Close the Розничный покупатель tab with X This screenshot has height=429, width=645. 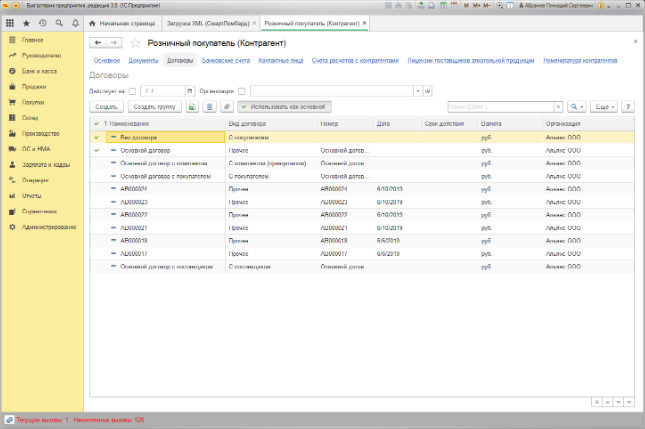click(364, 23)
